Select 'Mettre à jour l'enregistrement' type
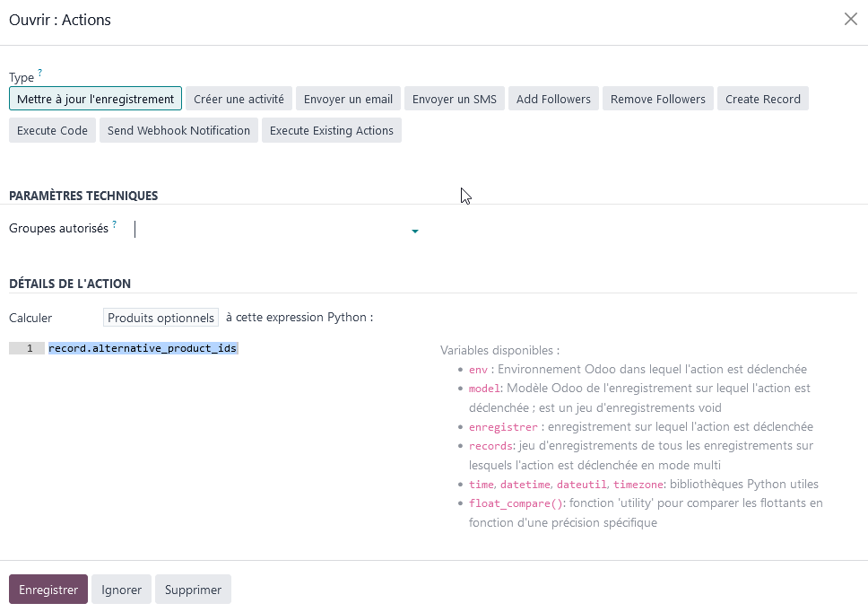 (95, 99)
